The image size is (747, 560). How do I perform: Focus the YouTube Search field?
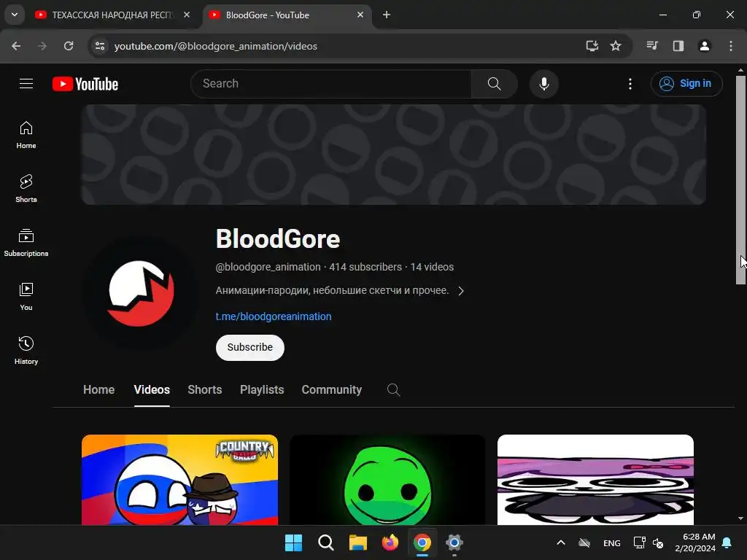pyautogui.click(x=331, y=84)
